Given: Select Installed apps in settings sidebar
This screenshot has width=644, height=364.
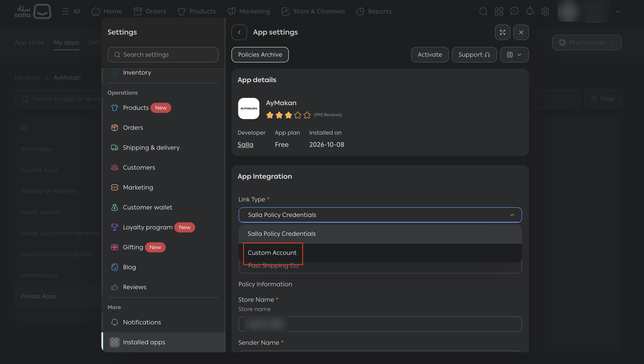Looking at the screenshot, I should click(163, 342).
